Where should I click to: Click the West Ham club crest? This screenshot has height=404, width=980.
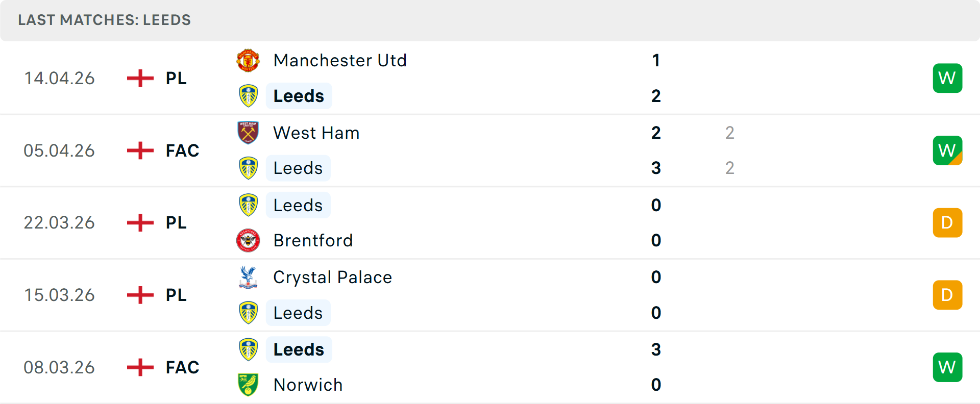point(248,133)
